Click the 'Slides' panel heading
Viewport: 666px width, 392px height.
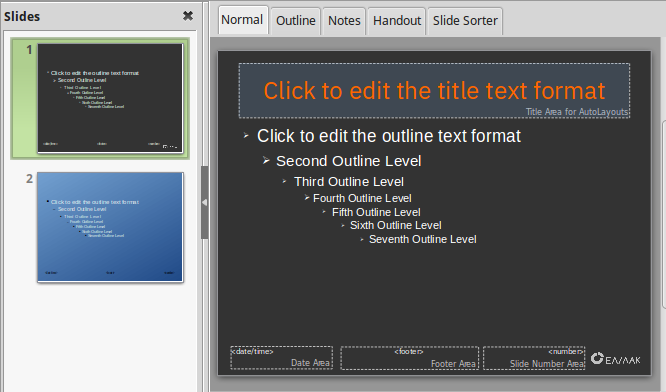point(22,17)
